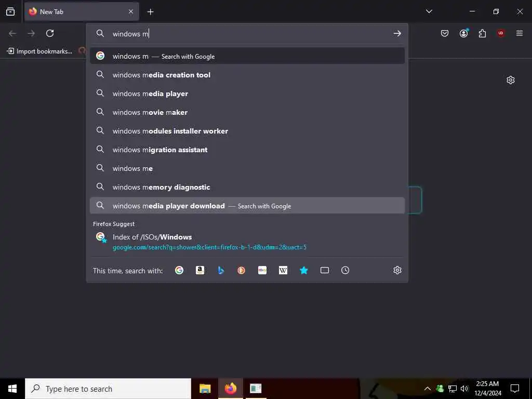Search open tabs with the tab icon
This screenshot has height=399, width=532.
point(325,270)
